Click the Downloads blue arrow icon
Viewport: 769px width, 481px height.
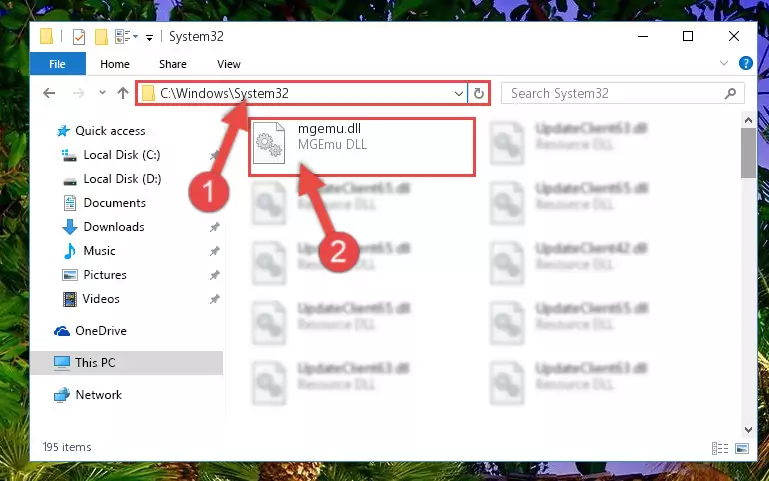pyautogui.click(x=70, y=227)
